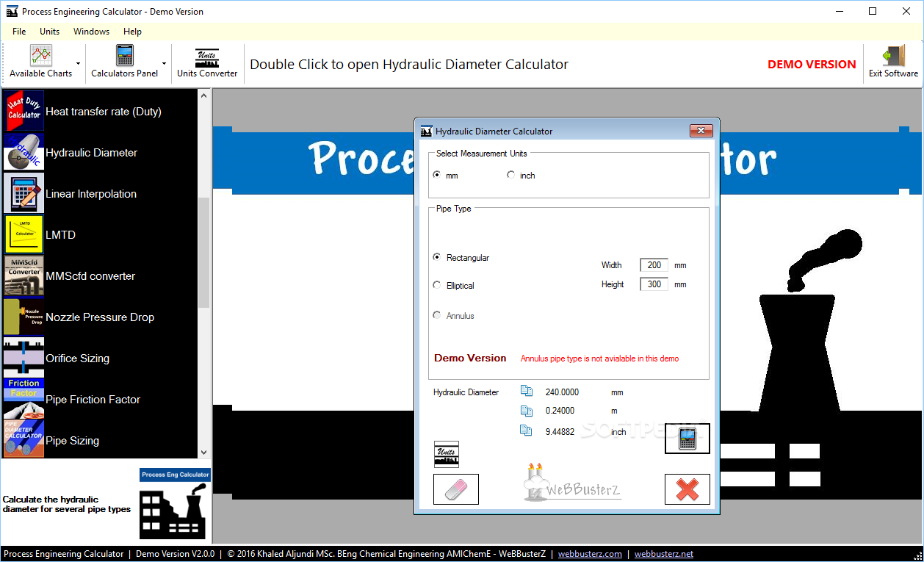Click the Orifice Sizing list label
Image resolution: width=924 pixels, height=562 pixels.
pos(77,359)
